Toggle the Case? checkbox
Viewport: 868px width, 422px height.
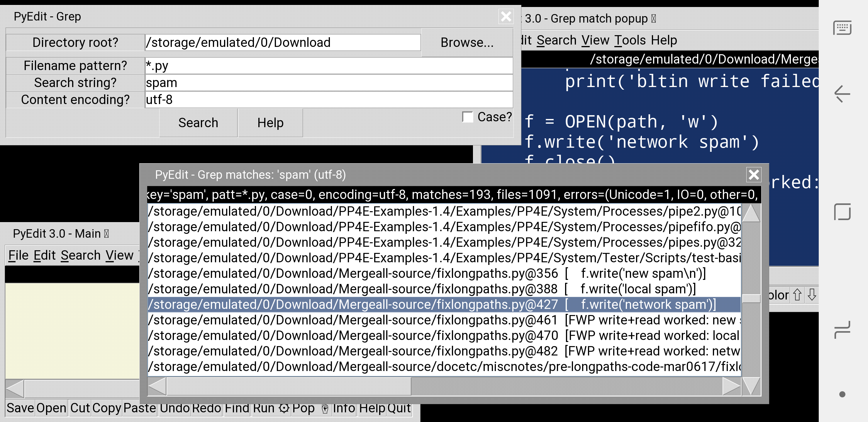point(468,117)
